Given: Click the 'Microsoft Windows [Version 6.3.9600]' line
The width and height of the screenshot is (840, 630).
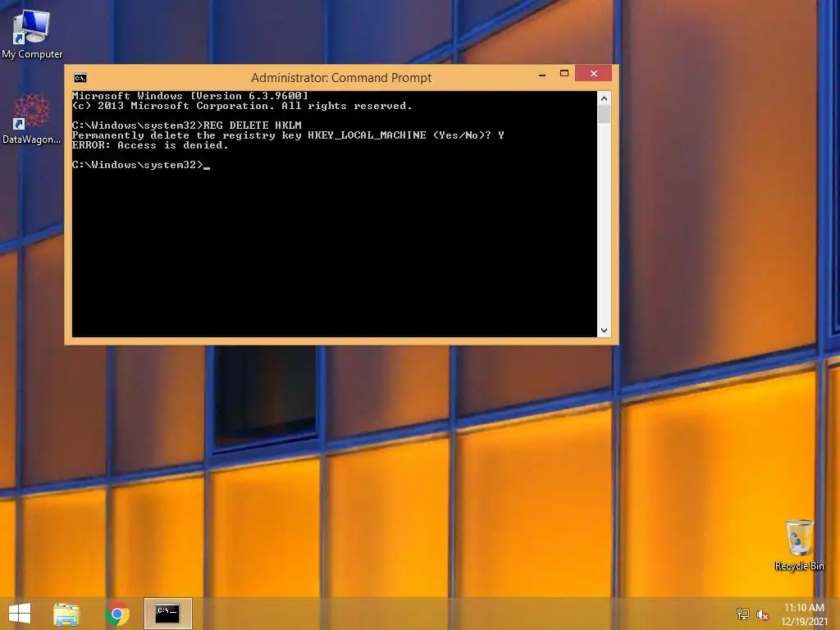Looking at the screenshot, I should click(x=190, y=96).
